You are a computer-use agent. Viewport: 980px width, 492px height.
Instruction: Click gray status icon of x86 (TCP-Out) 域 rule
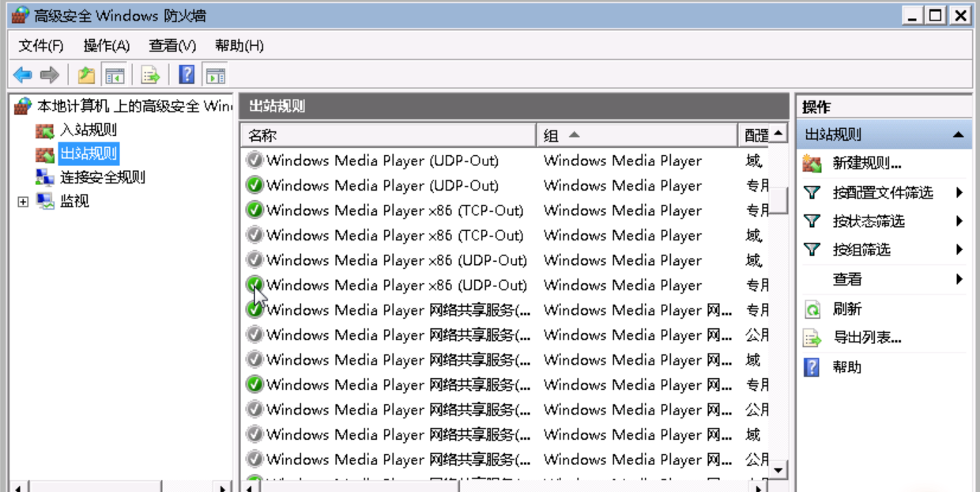(x=254, y=235)
